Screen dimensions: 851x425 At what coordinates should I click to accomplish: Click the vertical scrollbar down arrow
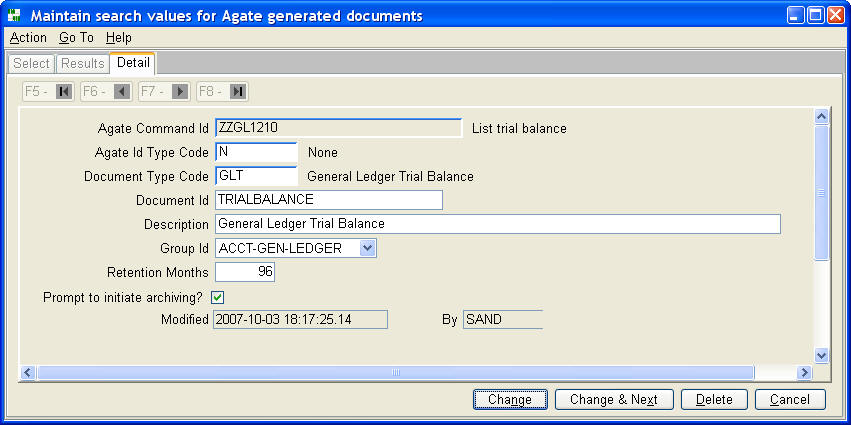[x=822, y=356]
